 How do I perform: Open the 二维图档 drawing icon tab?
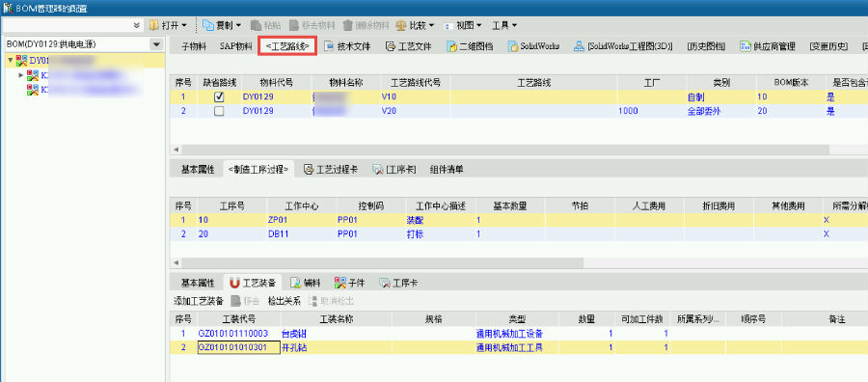point(451,46)
